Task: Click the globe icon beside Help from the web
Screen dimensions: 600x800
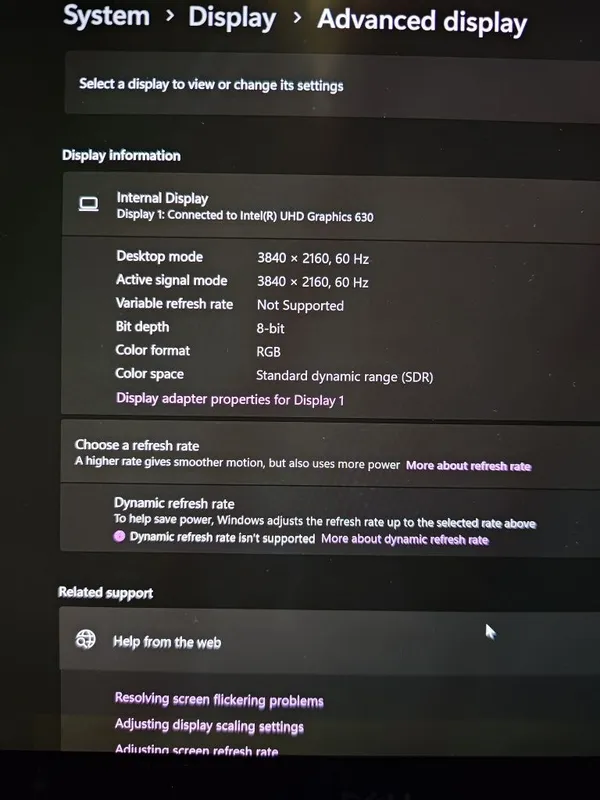Action: pos(85,639)
